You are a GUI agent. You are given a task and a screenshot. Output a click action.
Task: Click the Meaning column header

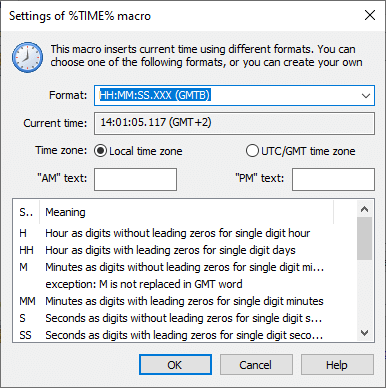[x=186, y=212]
